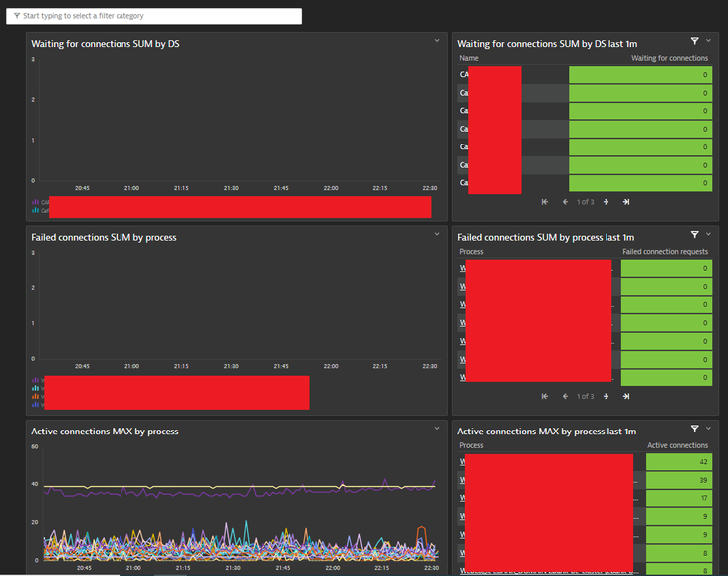Go to previous page of Failed connections table
The height and width of the screenshot is (576, 728).
(566, 396)
